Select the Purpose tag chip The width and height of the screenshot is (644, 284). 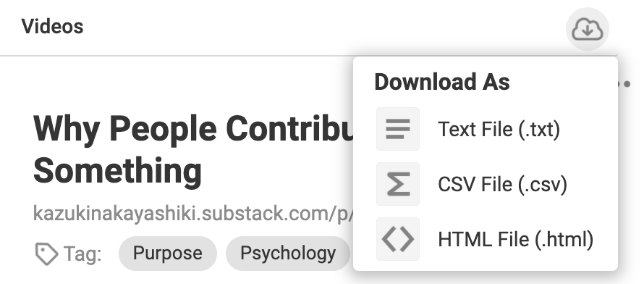click(x=168, y=253)
